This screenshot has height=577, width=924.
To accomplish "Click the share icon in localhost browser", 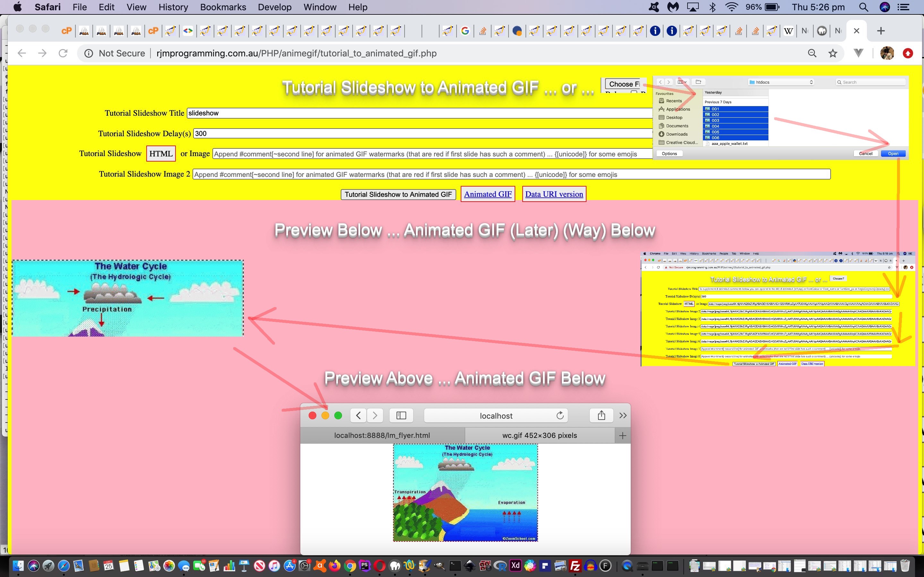I will coord(601,415).
